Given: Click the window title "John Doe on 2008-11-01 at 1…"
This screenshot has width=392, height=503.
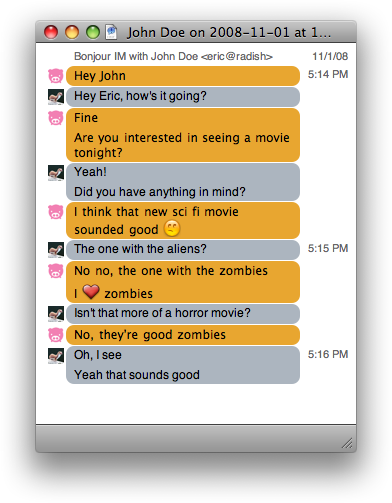Looking at the screenshot, I should (229, 33).
